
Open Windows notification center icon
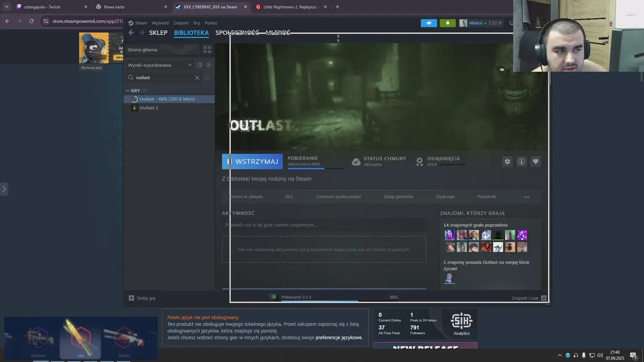click(633, 355)
